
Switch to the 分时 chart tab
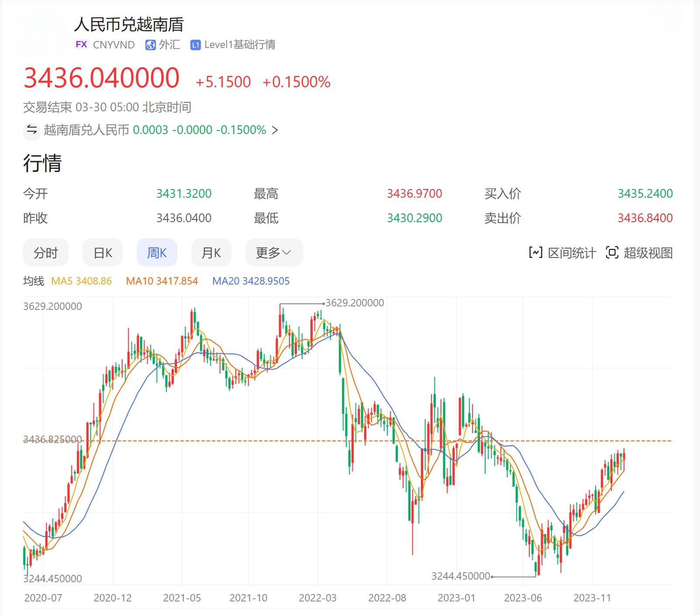(x=46, y=252)
